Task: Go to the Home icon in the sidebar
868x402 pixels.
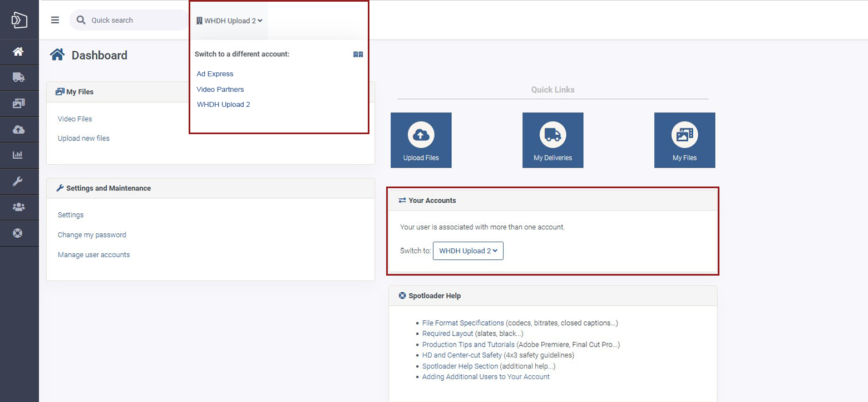Action: click(18, 52)
